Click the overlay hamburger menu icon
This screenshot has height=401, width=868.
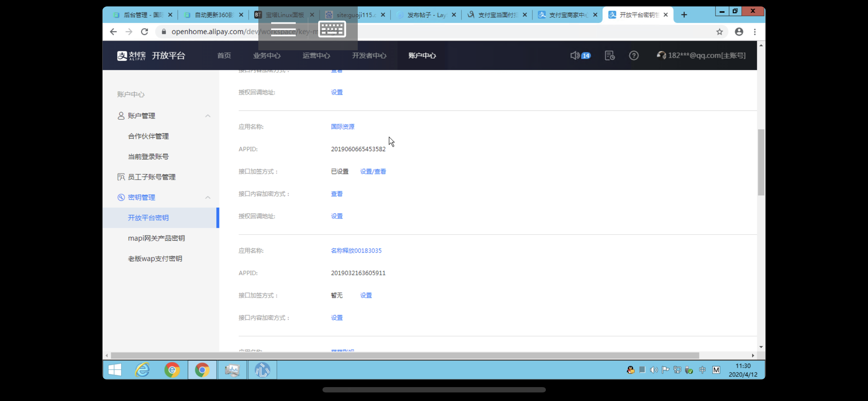283,29
